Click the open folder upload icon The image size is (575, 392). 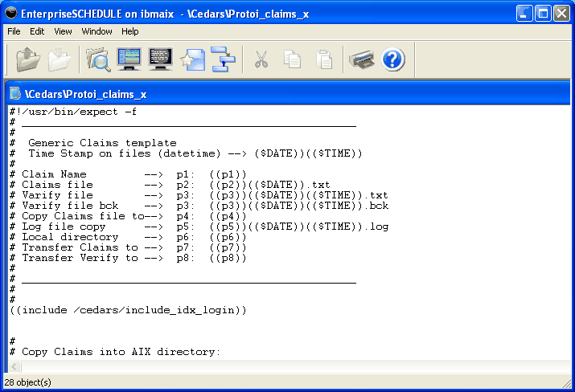pos(28,59)
